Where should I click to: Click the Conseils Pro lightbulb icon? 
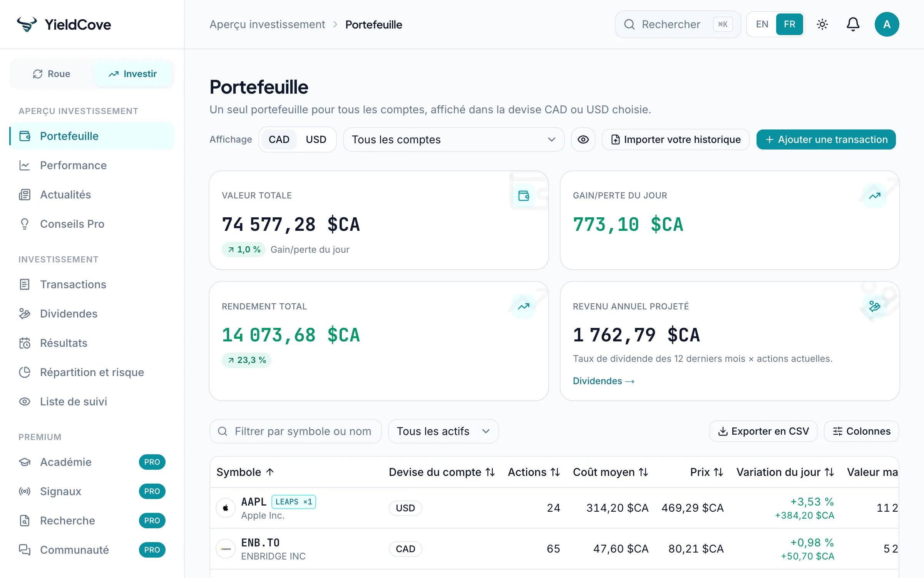[25, 224]
